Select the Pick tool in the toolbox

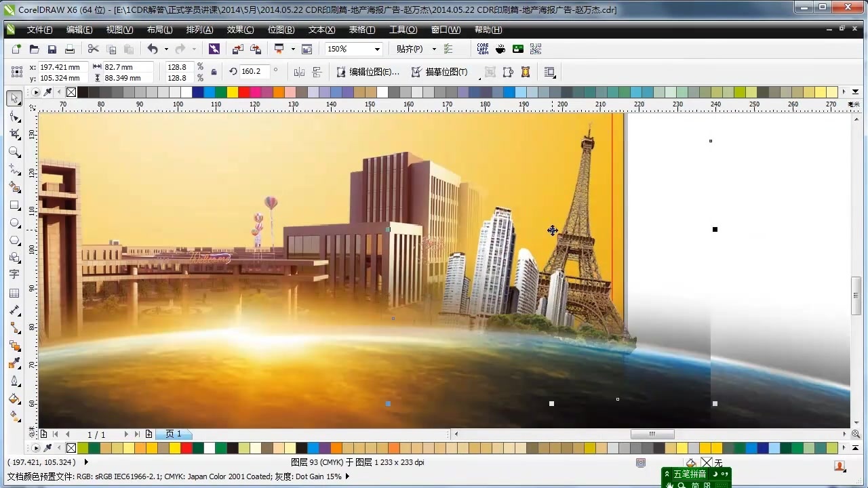point(14,99)
